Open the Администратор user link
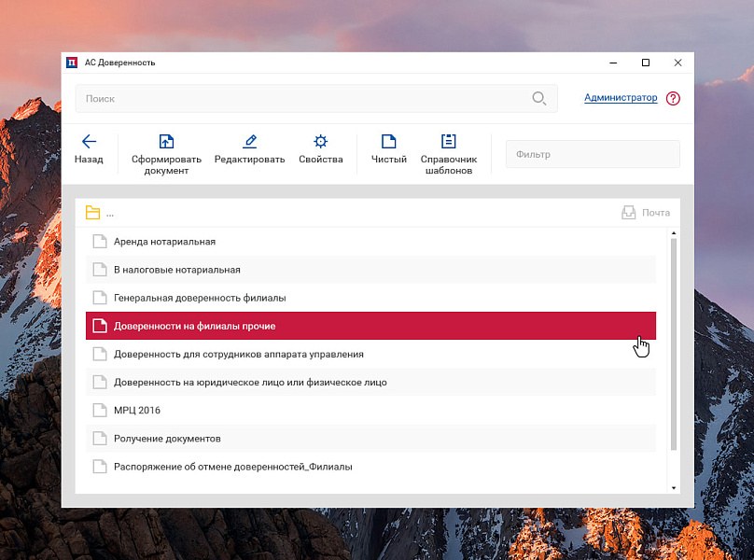This screenshot has width=754, height=560. coord(621,98)
